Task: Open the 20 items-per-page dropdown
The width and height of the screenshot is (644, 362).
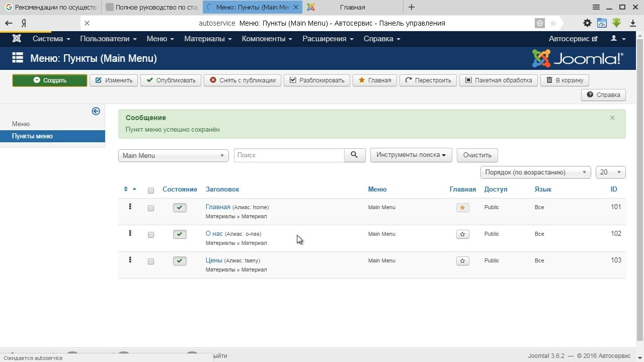Action: pos(611,172)
